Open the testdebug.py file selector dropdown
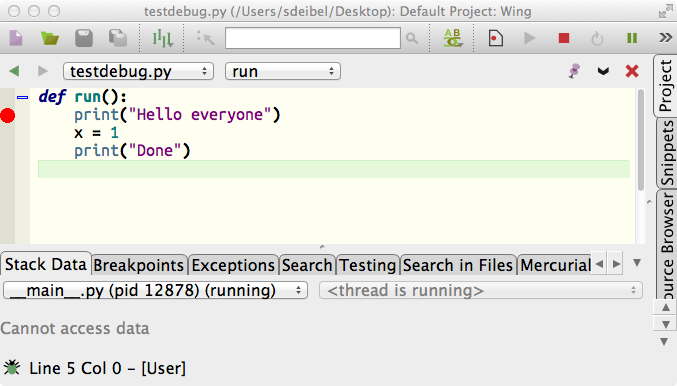The width and height of the screenshot is (677, 386). coord(138,71)
